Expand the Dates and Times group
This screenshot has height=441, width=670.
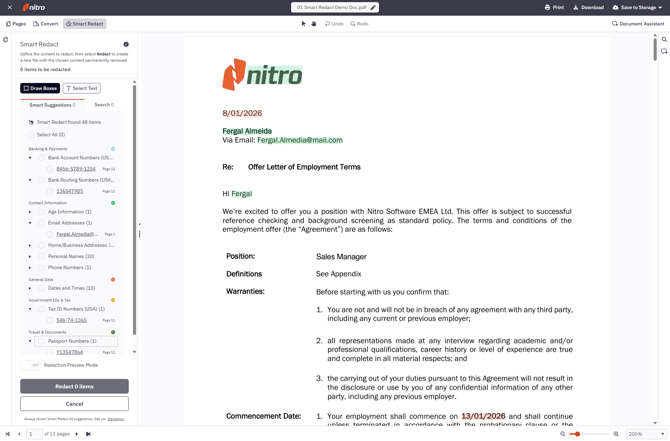click(x=30, y=288)
